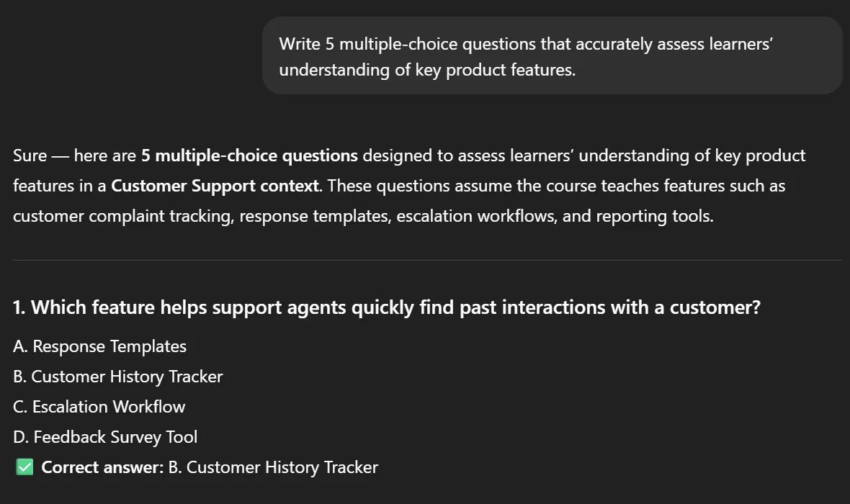
Task: Select option B. Customer History Tracker in list
Action: click(117, 377)
